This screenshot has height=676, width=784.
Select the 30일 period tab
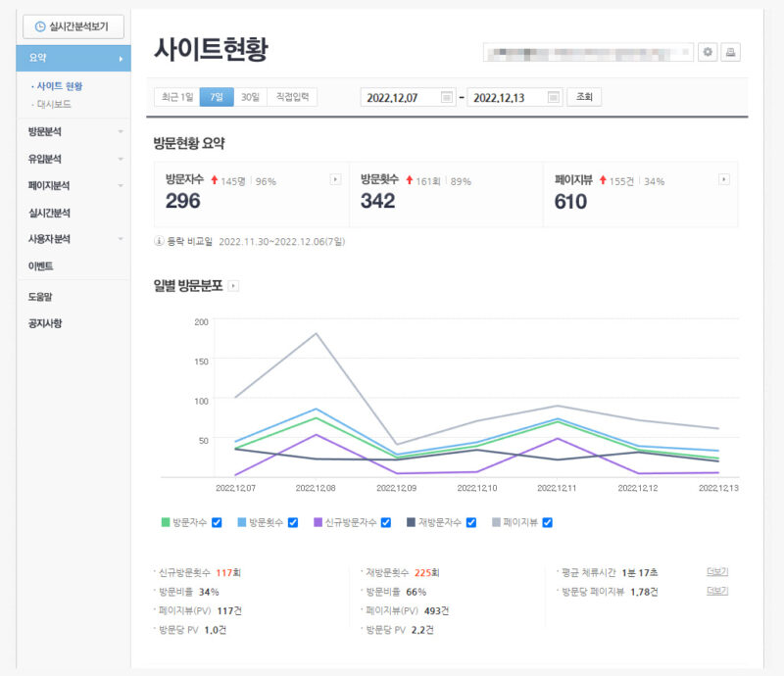click(x=250, y=97)
